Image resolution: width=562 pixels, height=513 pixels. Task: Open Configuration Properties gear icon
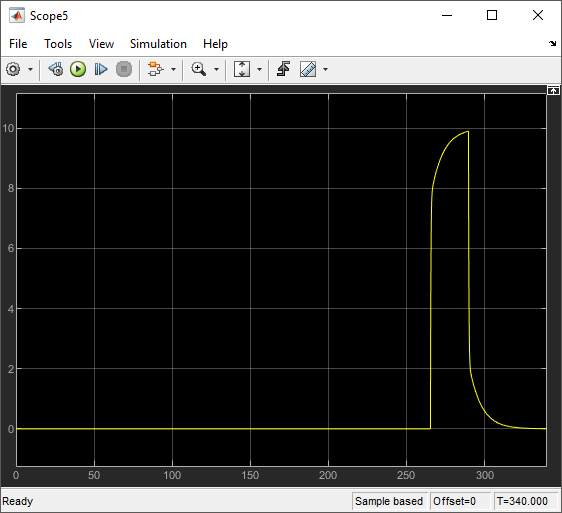coord(13,69)
